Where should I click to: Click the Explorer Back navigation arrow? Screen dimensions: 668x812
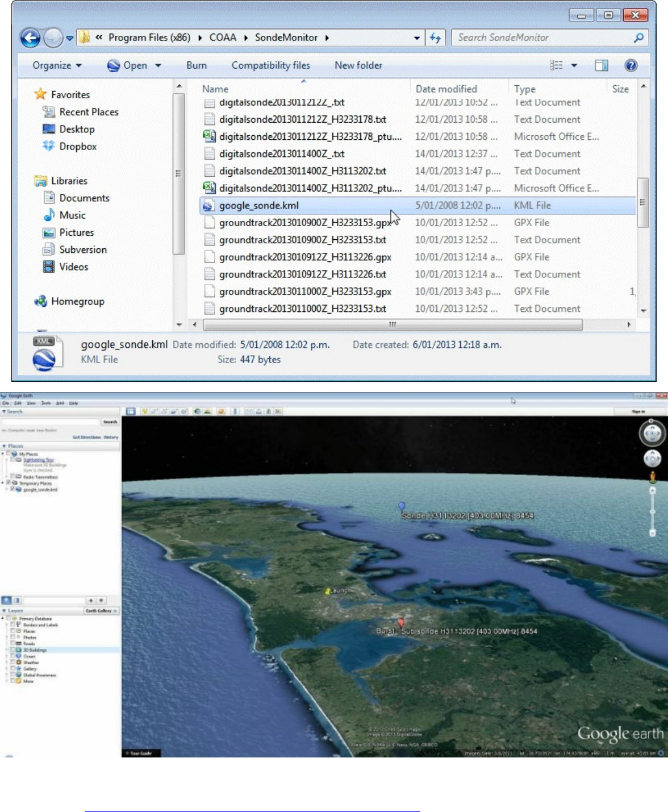coord(31,38)
